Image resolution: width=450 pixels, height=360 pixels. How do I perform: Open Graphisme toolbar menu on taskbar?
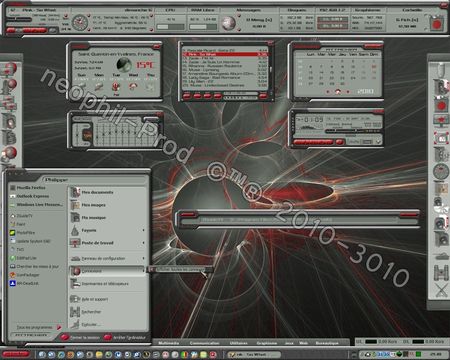(267, 343)
